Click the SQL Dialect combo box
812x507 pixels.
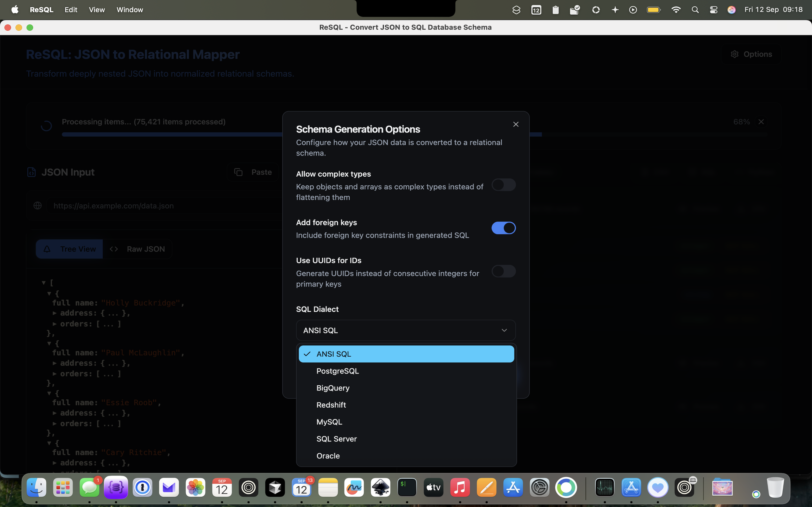(406, 330)
